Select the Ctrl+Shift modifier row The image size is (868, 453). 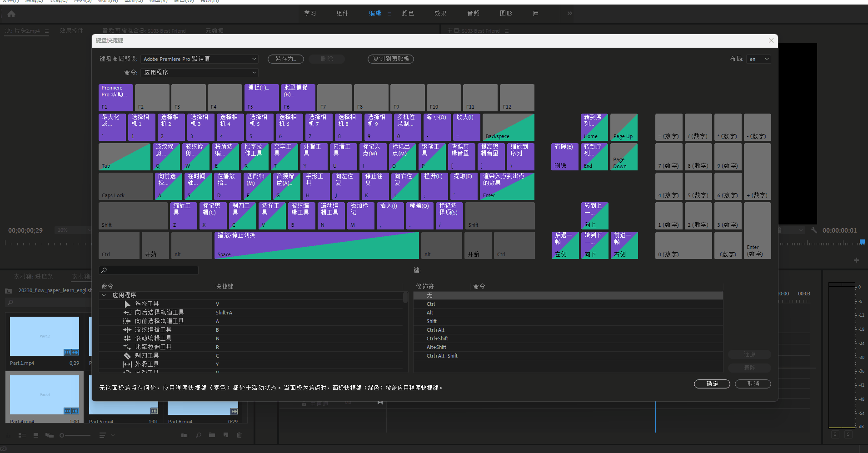[568, 339]
